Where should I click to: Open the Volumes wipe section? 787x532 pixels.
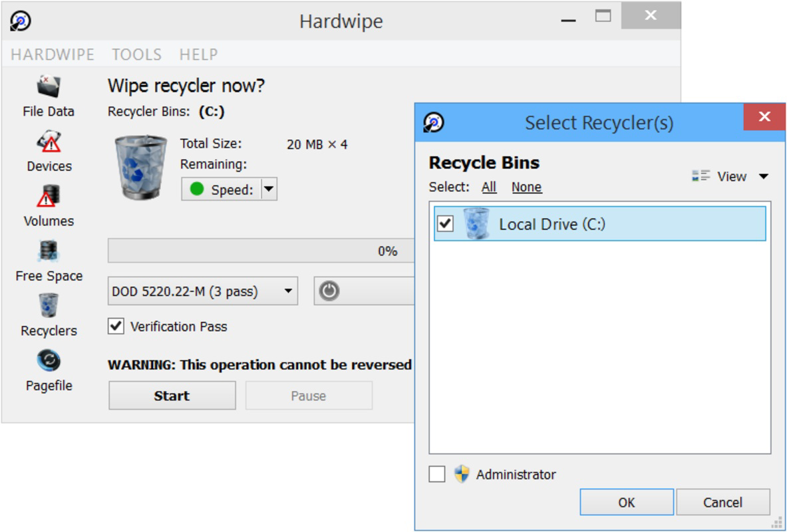(49, 206)
